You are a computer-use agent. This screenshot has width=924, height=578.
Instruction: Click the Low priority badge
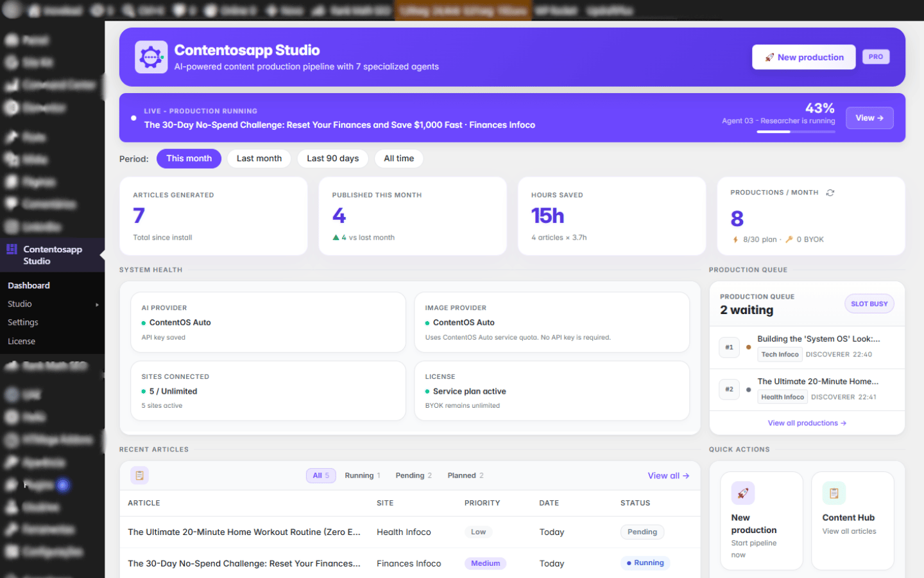[x=478, y=532]
